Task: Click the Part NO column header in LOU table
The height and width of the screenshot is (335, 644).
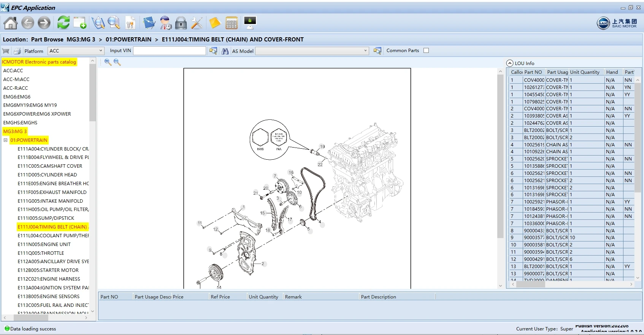Action: [533, 72]
